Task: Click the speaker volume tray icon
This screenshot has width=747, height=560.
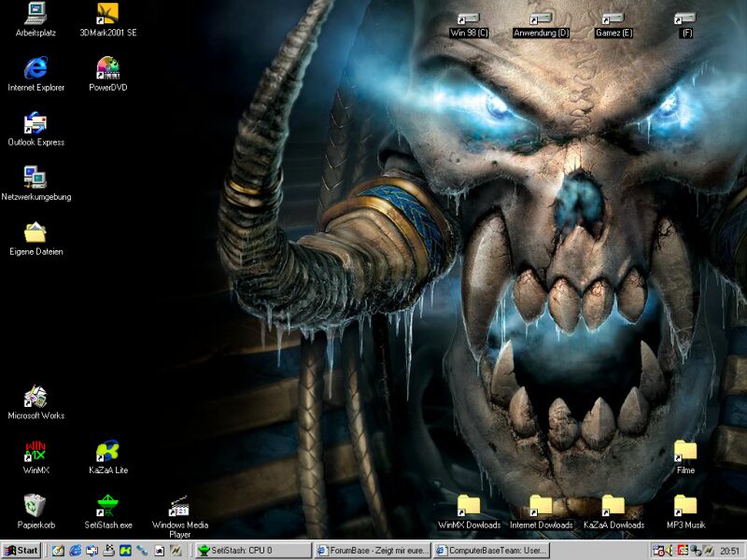Action: tap(670, 551)
